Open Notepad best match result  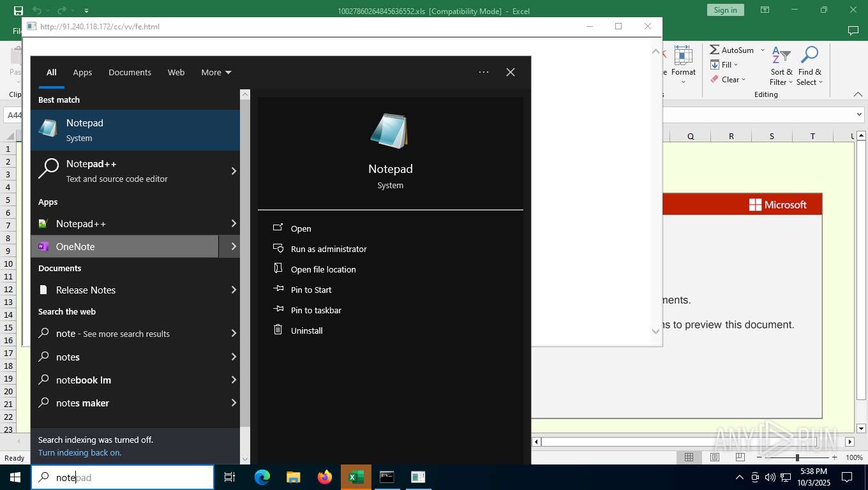pyautogui.click(x=135, y=130)
